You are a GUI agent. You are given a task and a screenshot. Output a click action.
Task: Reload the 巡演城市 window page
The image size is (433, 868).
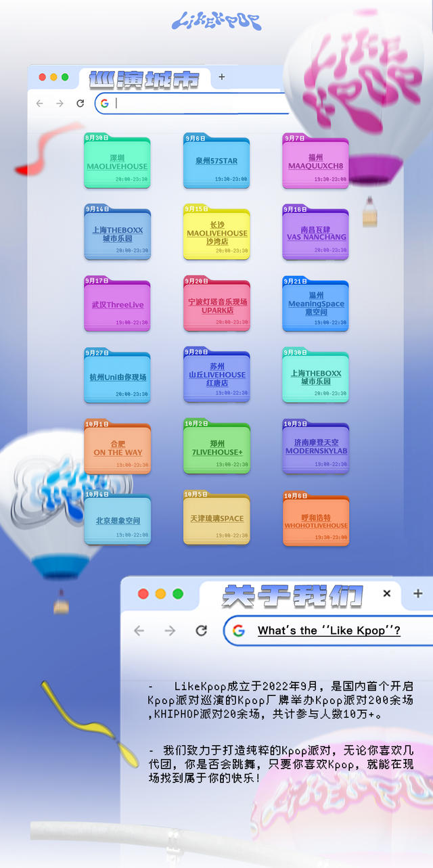[x=80, y=104]
